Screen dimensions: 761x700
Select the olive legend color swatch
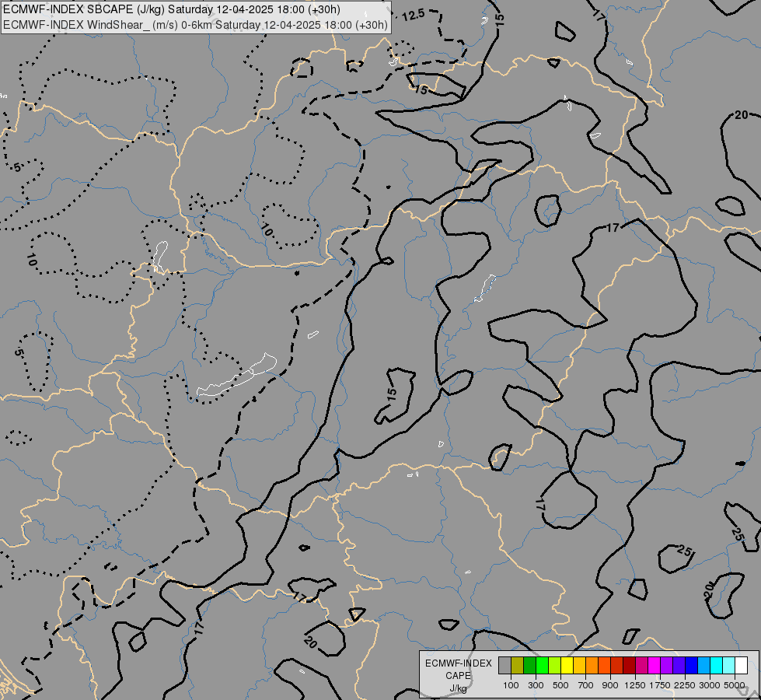click(x=518, y=666)
